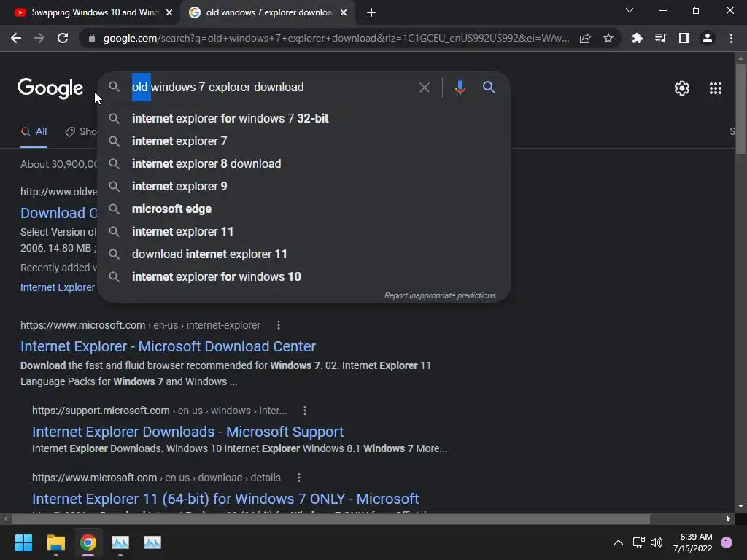The image size is (747, 560).
Task: Show hidden system tray icons
Action: [619, 542]
